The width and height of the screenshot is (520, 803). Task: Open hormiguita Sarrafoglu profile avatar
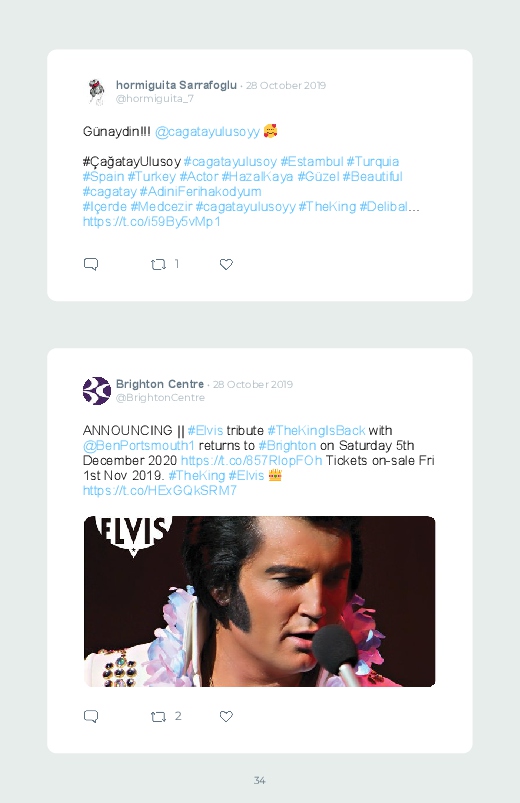click(x=96, y=92)
